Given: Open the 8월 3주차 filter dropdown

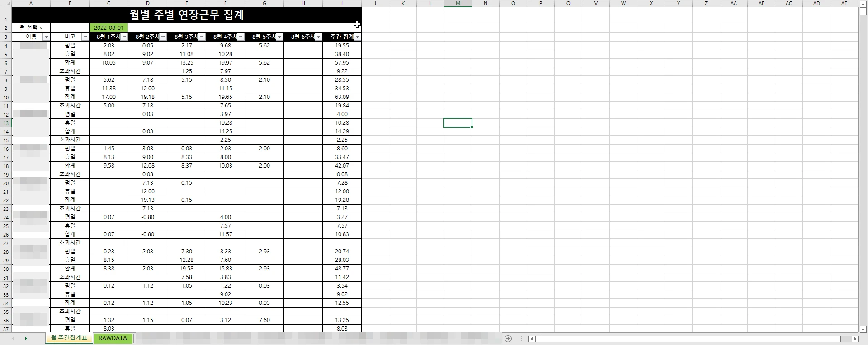Looking at the screenshot, I should [x=202, y=37].
